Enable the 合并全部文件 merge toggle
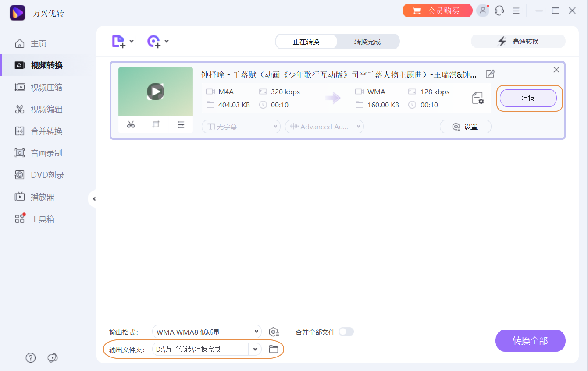 [346, 332]
